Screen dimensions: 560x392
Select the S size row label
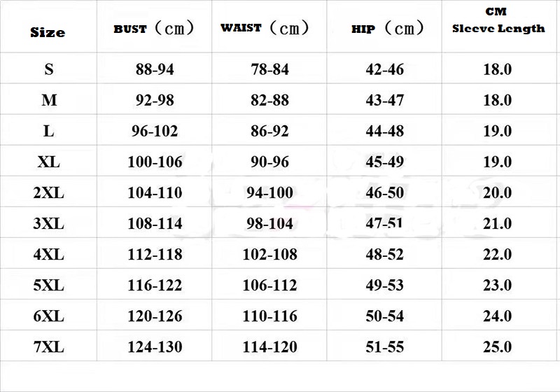(x=49, y=69)
